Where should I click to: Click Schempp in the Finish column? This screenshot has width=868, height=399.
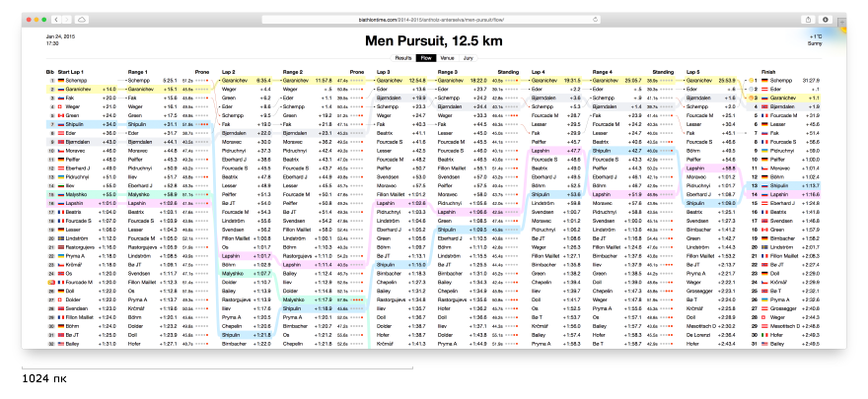pos(779,80)
